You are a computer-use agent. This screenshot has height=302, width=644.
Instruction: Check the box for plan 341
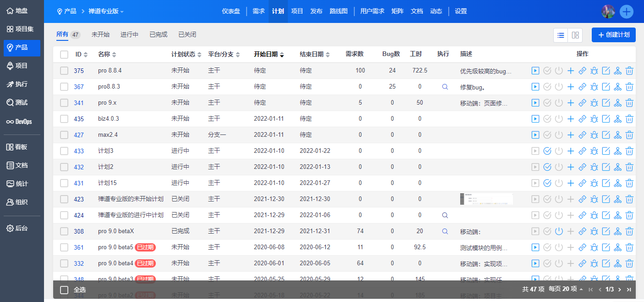64,103
